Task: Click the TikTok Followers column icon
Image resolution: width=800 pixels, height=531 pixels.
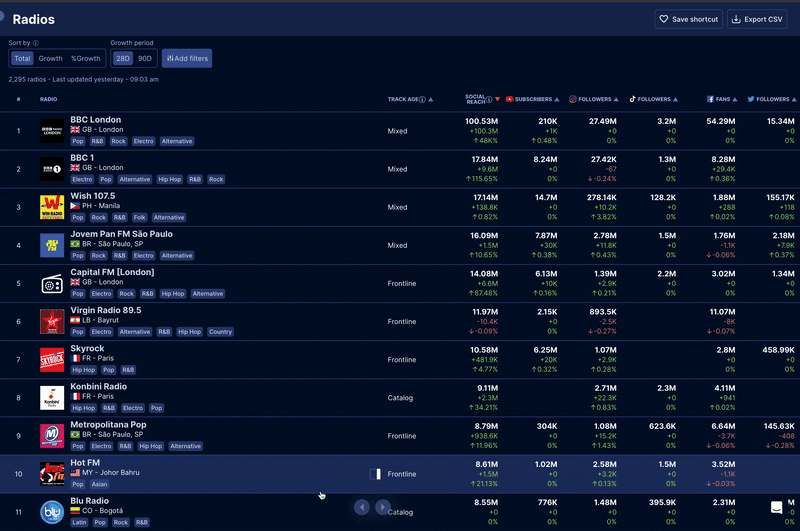Action: (632, 99)
